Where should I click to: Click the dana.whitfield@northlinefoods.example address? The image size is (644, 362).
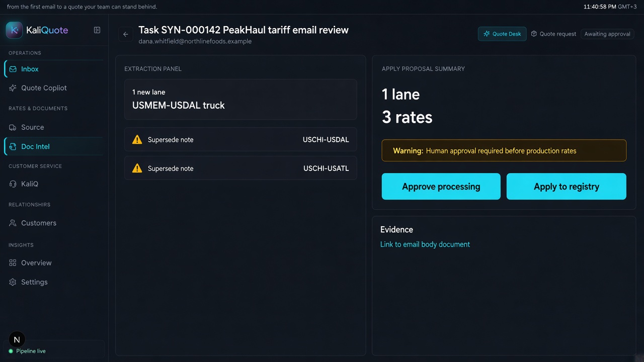tap(195, 41)
